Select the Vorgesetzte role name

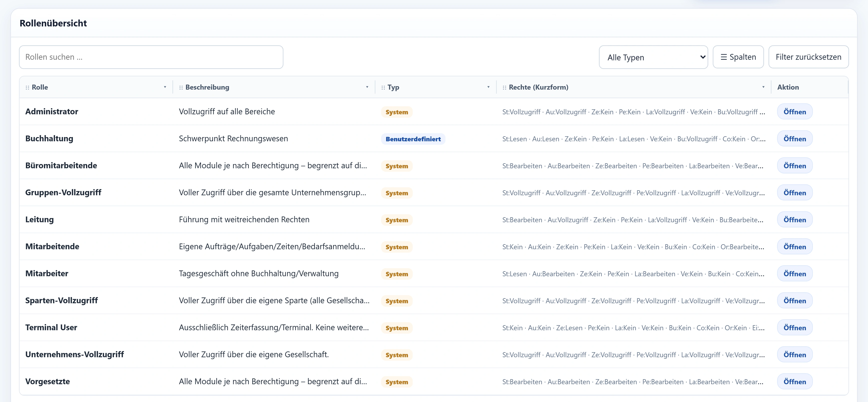[47, 381]
